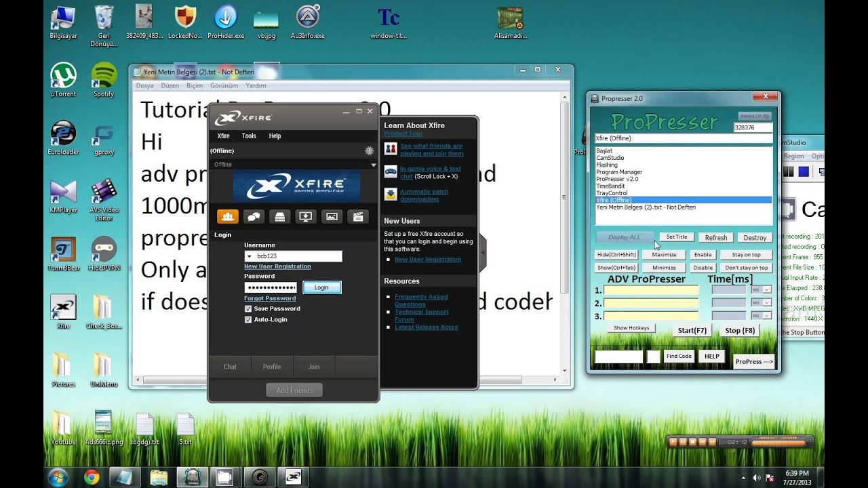Image resolution: width=868 pixels, height=488 pixels.
Task: Open the ProHider.exe desktop icon
Action: click(226, 22)
